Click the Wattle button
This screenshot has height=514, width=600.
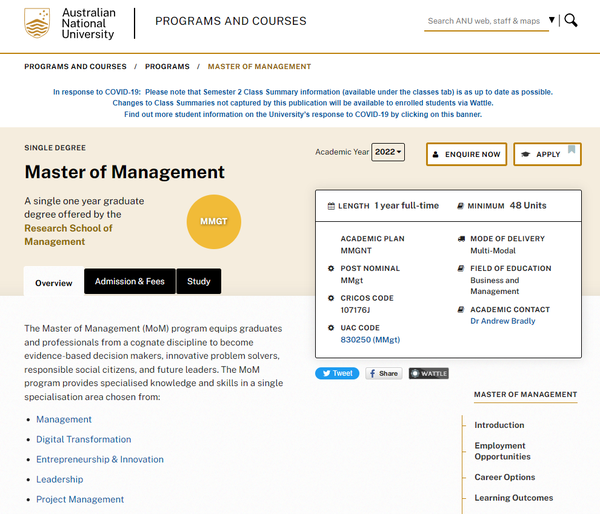(x=429, y=373)
